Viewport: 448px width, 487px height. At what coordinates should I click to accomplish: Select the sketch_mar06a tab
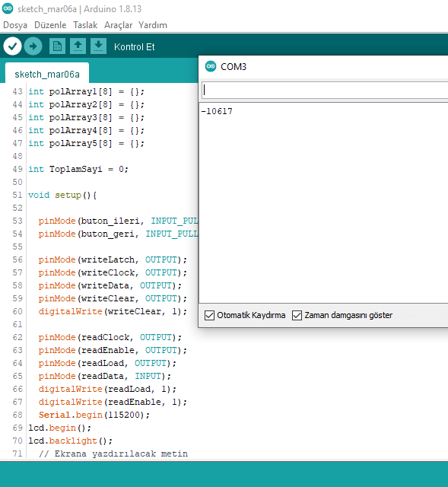47,74
